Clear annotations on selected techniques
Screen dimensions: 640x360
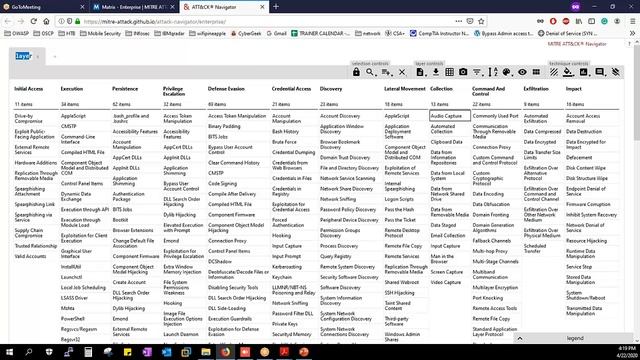[x=616, y=72]
